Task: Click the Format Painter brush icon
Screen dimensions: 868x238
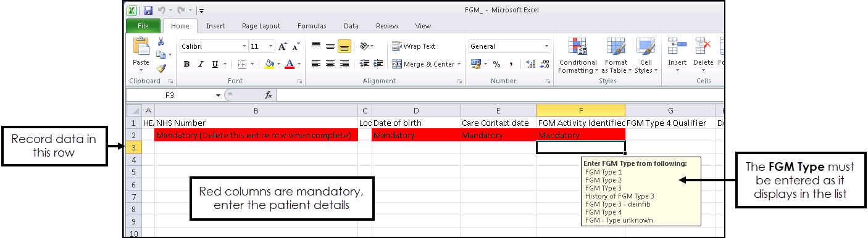Action: [x=161, y=68]
